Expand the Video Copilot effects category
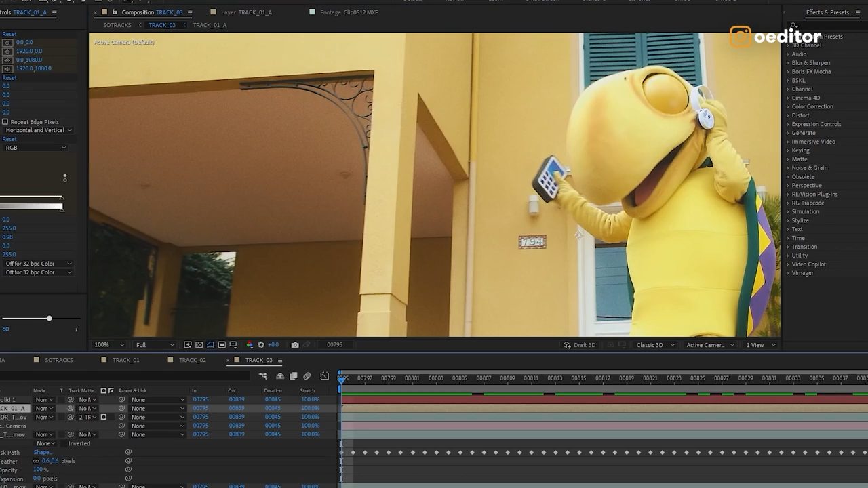This screenshot has height=488, width=868. [787, 264]
